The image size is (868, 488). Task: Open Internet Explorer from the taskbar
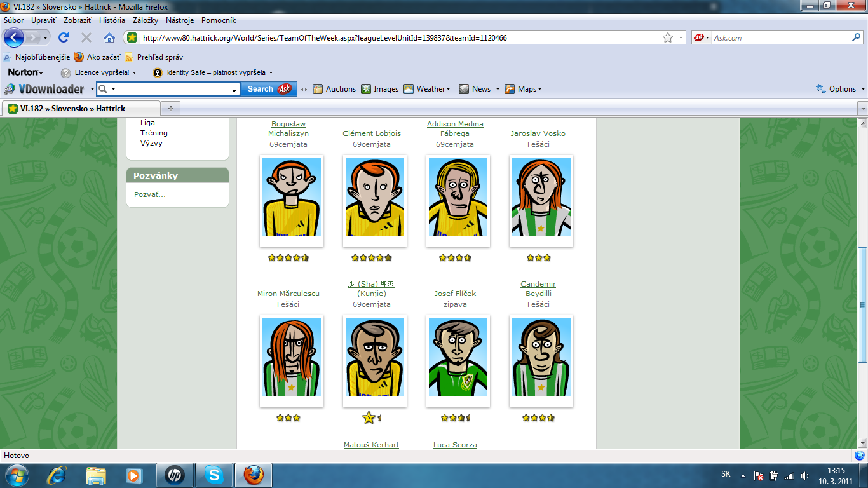point(57,475)
